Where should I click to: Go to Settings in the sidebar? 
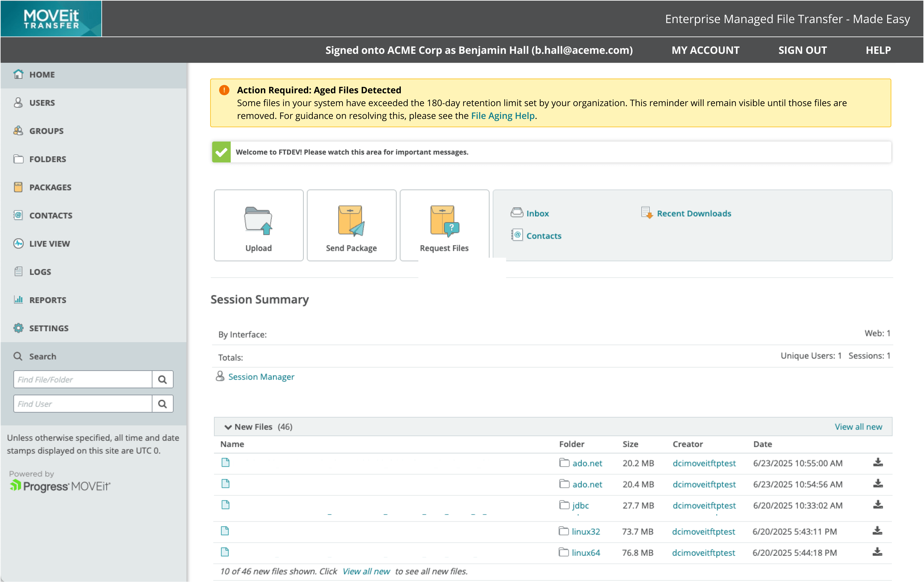[49, 328]
